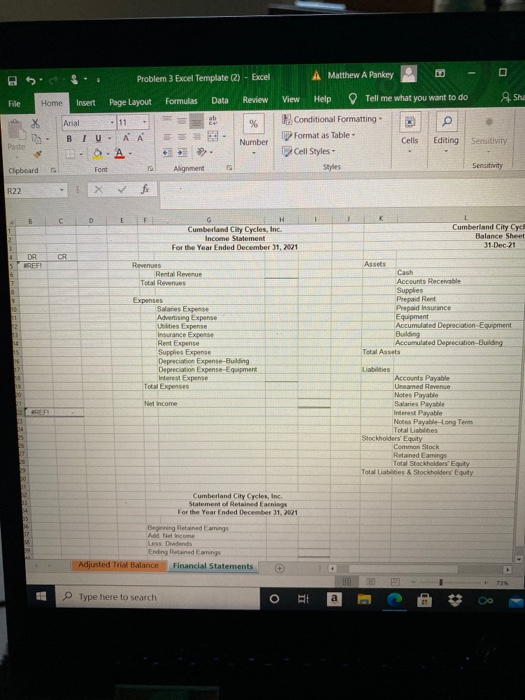This screenshot has width=525, height=700.
Task: Open Font group dialog launcher
Action: [150, 169]
